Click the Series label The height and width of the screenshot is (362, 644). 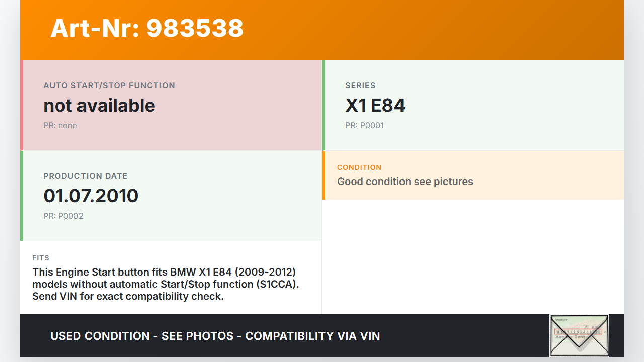[360, 85]
